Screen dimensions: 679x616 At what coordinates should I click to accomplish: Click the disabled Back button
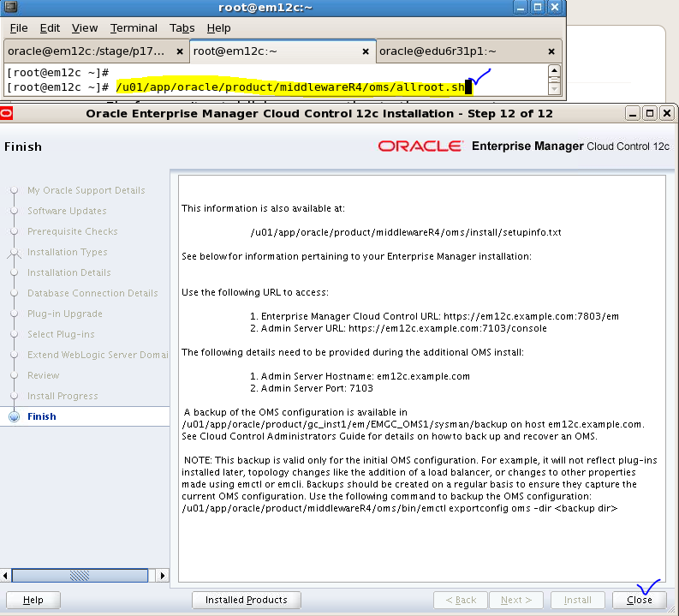pyautogui.click(x=461, y=600)
